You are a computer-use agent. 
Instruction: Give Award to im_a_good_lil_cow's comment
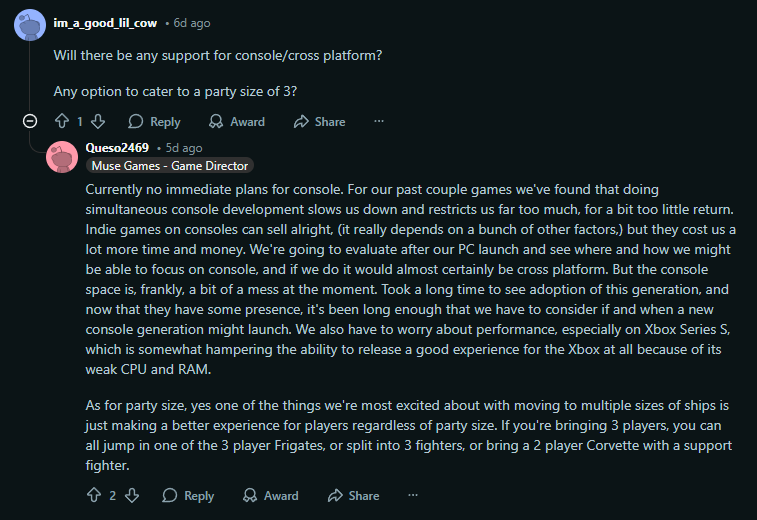click(x=237, y=122)
